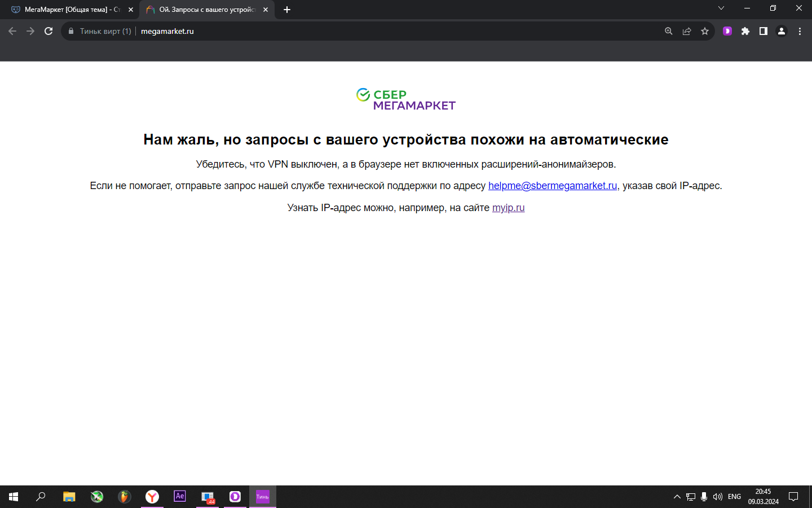Open the Extensions puzzle-piece menu
This screenshot has width=812, height=508.
745,31
